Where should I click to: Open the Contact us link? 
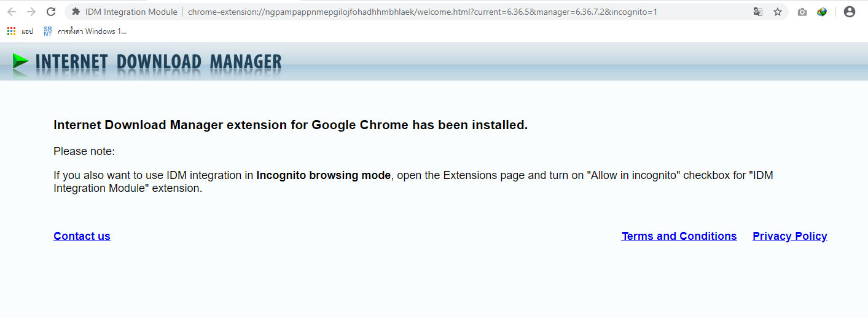coord(82,236)
